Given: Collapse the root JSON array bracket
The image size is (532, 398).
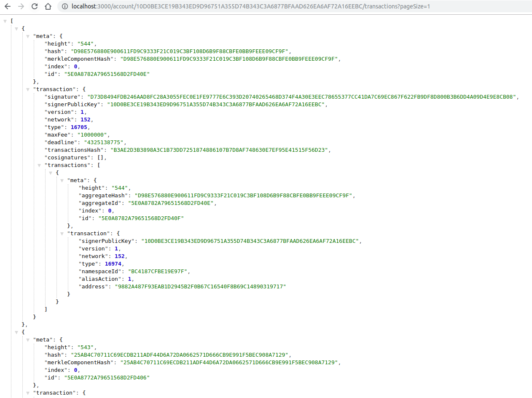Looking at the screenshot, I should coord(5,21).
